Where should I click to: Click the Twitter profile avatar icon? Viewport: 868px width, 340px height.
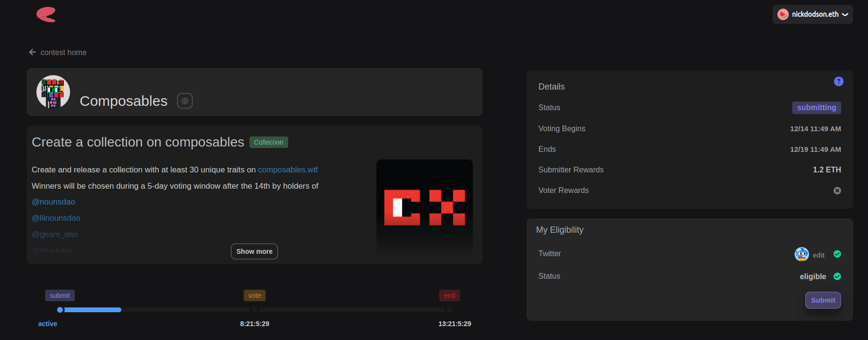[801, 254]
